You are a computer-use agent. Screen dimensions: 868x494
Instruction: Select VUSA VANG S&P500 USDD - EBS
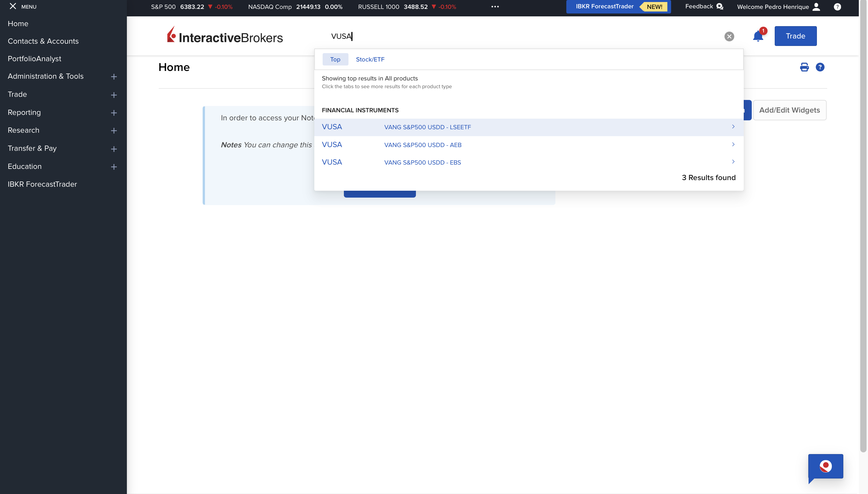tap(529, 162)
